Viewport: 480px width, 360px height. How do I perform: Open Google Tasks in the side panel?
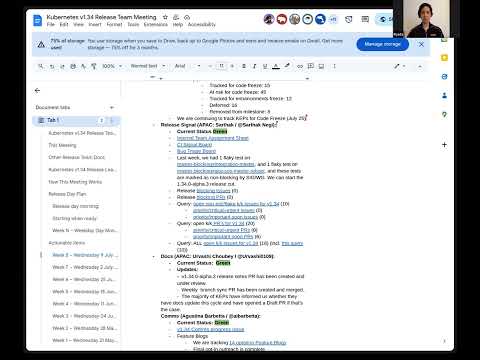pyautogui.click(x=444, y=77)
